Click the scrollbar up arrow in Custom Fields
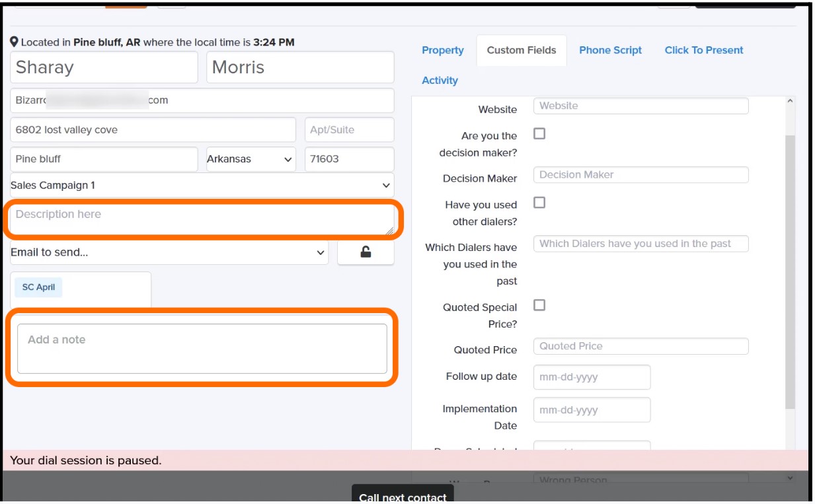The image size is (815, 504). point(790,101)
